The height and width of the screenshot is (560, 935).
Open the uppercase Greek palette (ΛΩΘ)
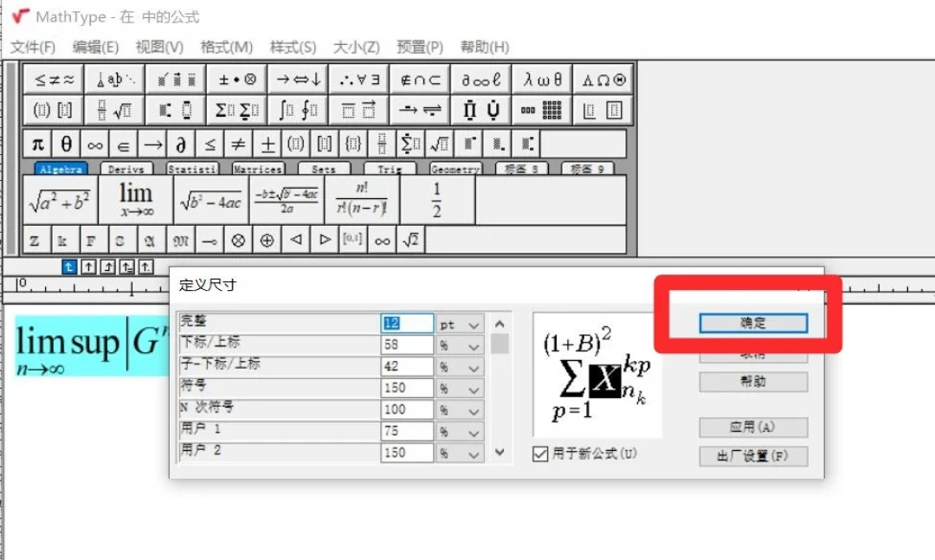[603, 80]
